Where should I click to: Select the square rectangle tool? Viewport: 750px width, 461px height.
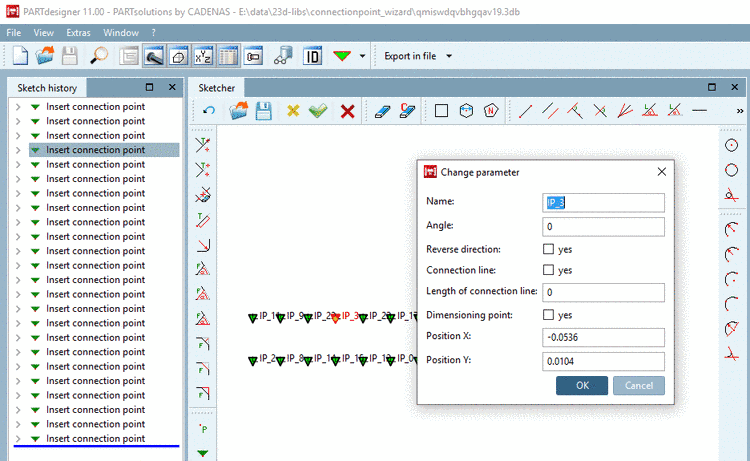click(441, 111)
